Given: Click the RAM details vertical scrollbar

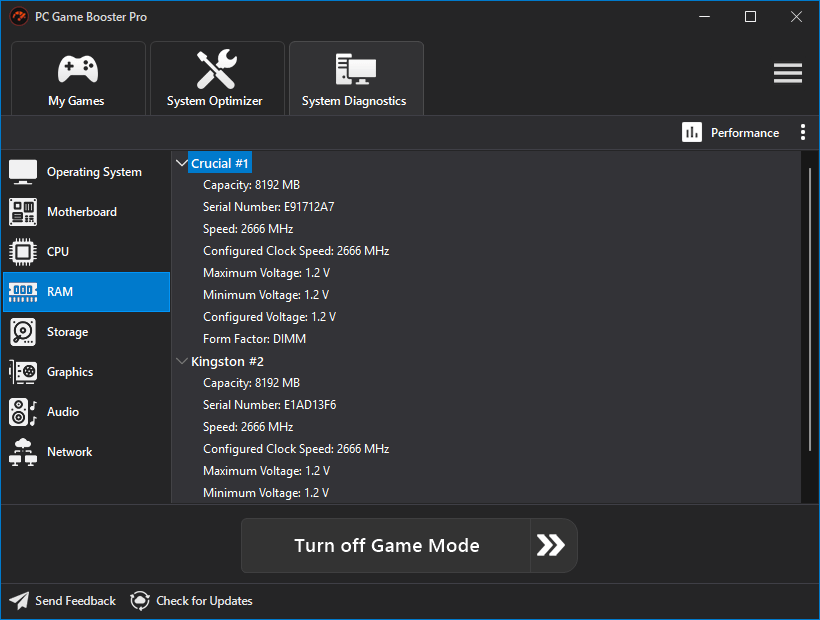Looking at the screenshot, I should pos(810,308).
